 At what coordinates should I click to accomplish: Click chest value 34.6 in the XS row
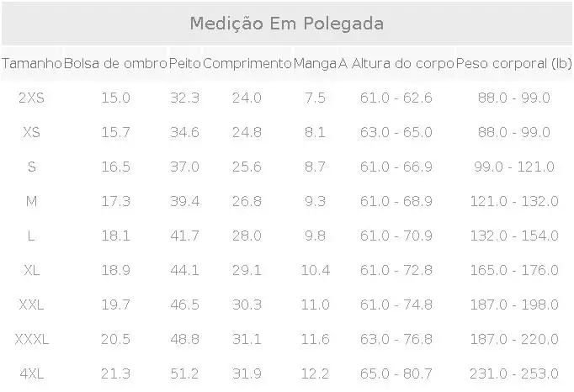[x=184, y=132]
